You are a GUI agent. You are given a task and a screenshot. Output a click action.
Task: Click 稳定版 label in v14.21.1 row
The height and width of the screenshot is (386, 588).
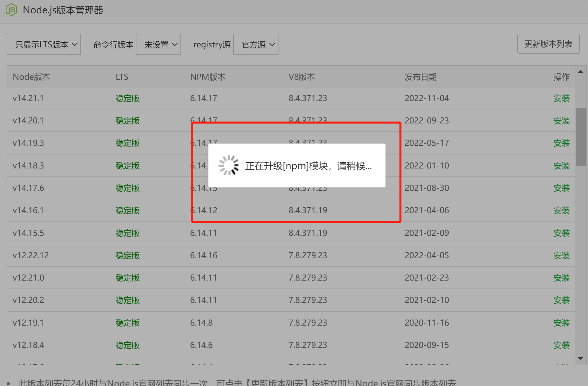[x=127, y=98]
